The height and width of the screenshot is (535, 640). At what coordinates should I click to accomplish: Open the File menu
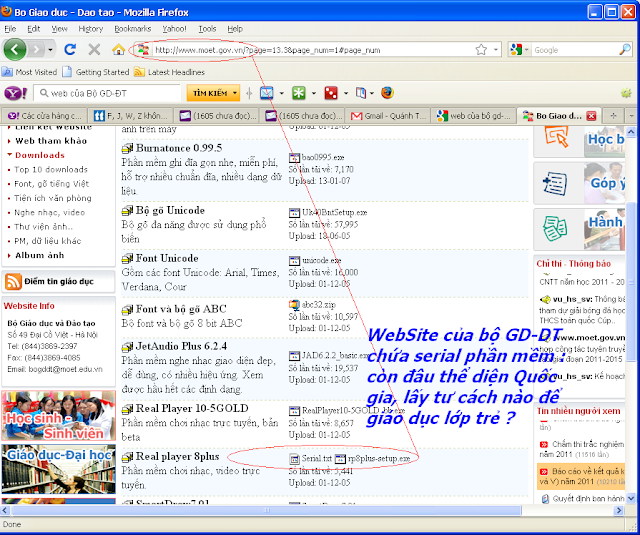10,29
